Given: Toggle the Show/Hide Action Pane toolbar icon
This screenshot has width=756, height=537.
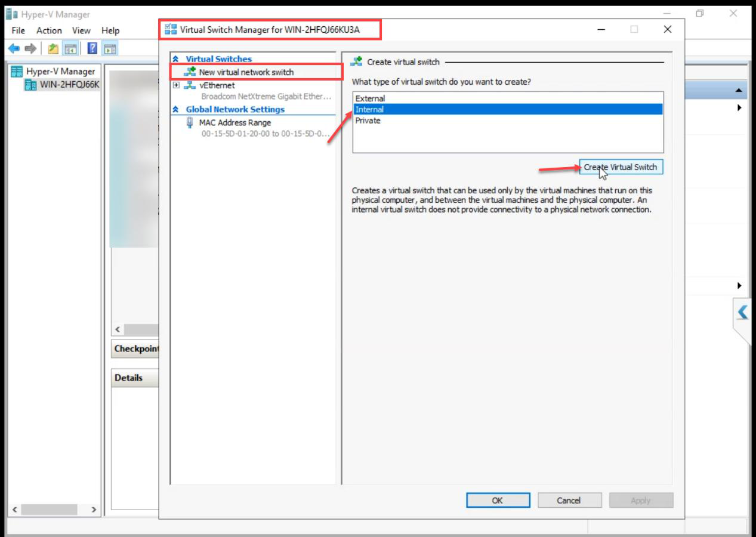Looking at the screenshot, I should tap(110, 48).
